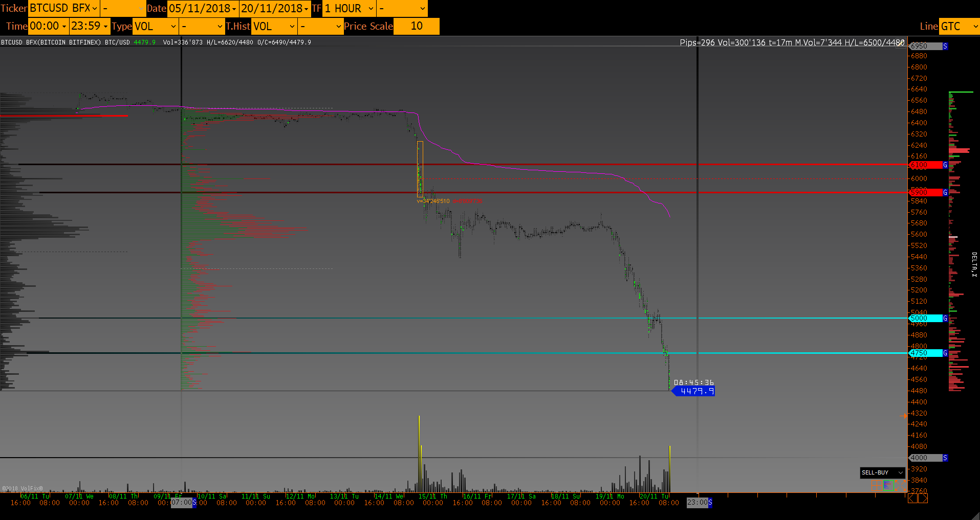Click the G marker beside the 5000 level

coord(945,318)
